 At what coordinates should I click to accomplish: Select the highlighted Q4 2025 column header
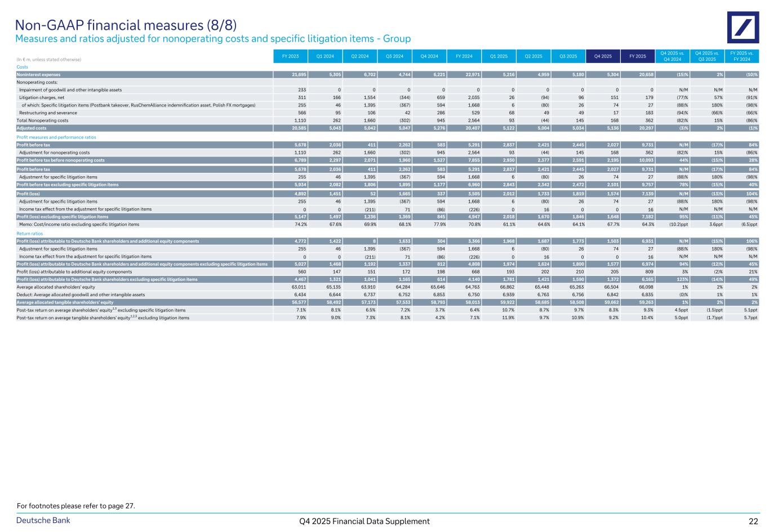603,56
